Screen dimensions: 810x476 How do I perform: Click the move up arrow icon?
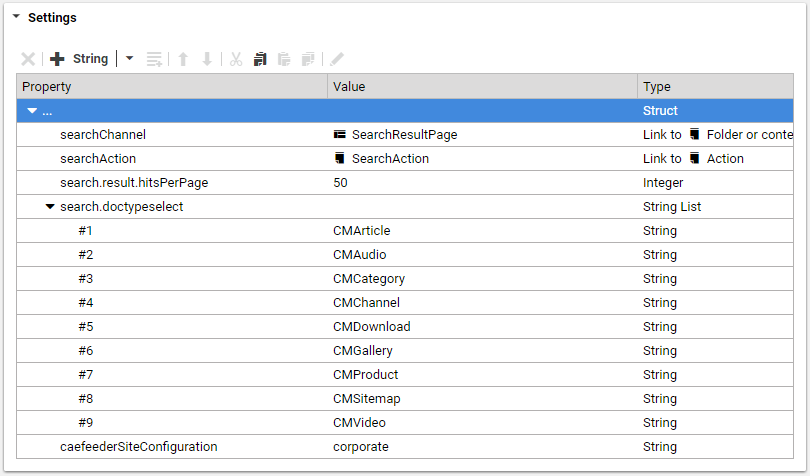183,59
